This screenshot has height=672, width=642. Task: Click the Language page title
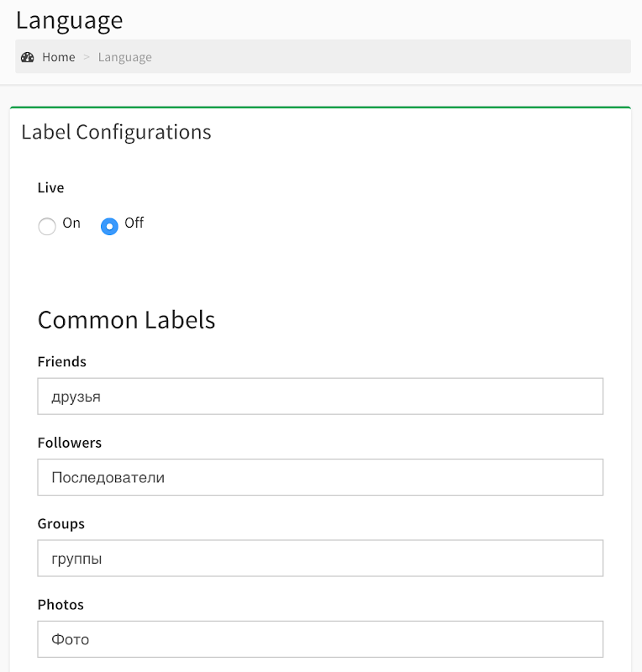coord(69,19)
